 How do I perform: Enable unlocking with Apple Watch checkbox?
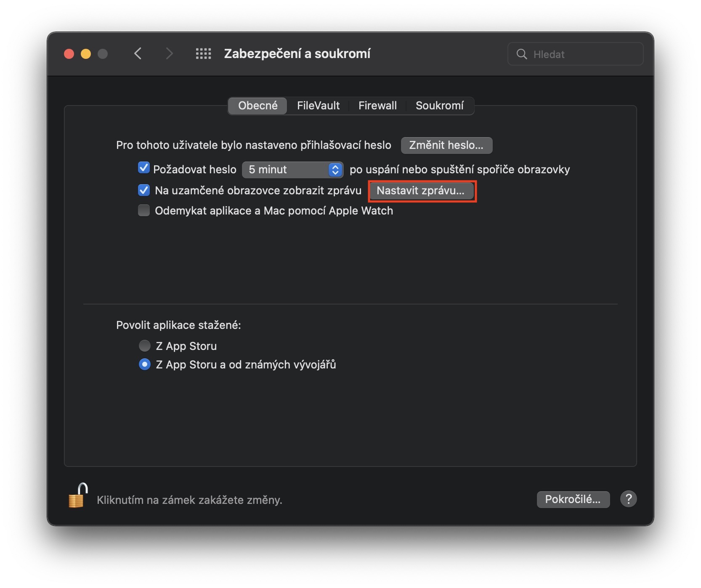tap(144, 211)
